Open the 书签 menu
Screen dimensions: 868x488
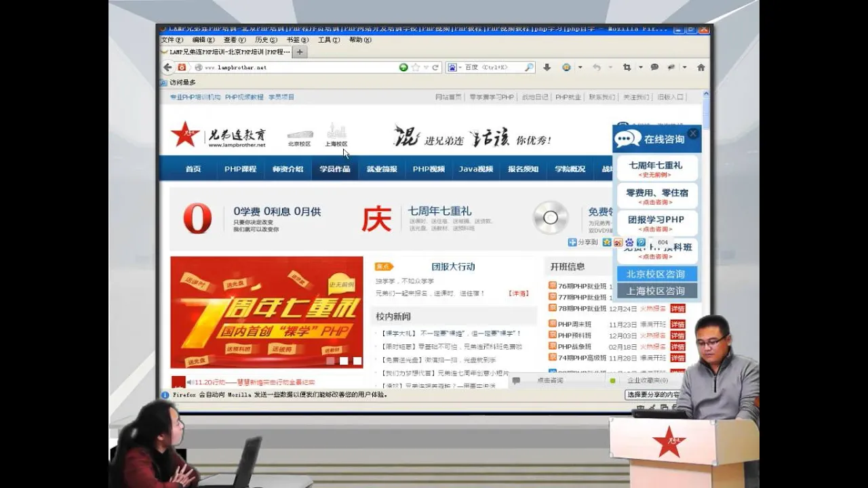[x=297, y=40]
